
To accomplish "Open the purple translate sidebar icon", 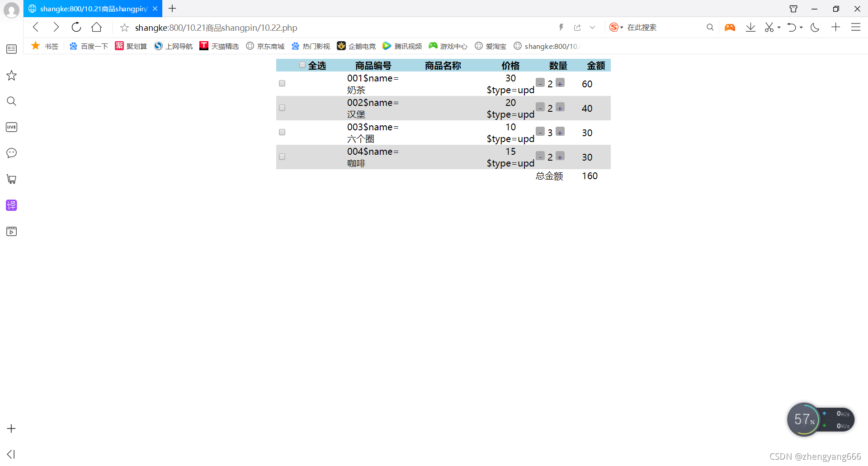I will click(x=12, y=205).
